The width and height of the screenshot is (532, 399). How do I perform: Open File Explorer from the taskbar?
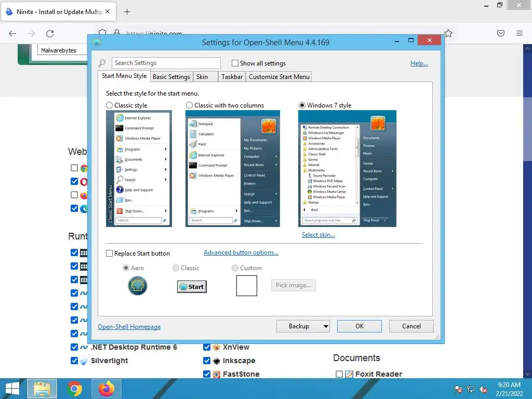click(42, 389)
